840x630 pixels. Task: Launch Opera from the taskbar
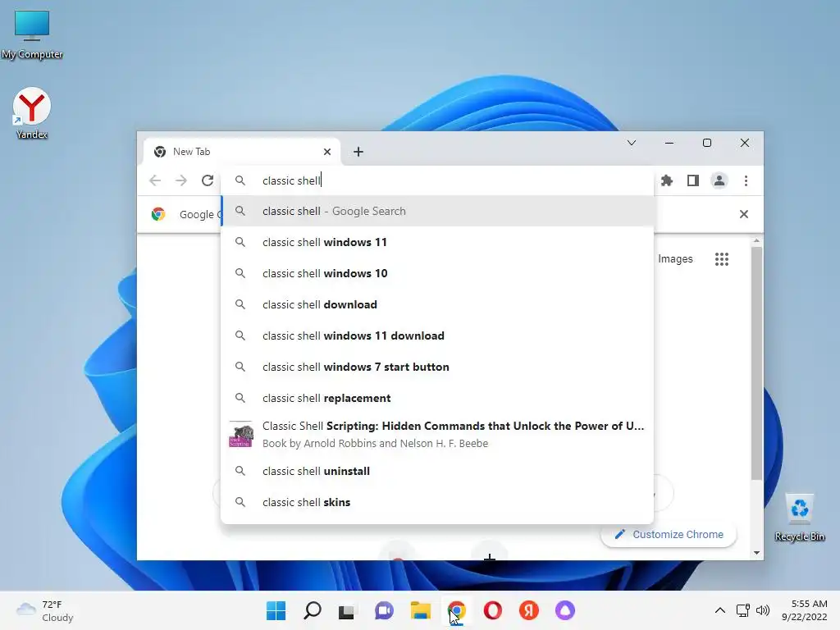pos(493,610)
